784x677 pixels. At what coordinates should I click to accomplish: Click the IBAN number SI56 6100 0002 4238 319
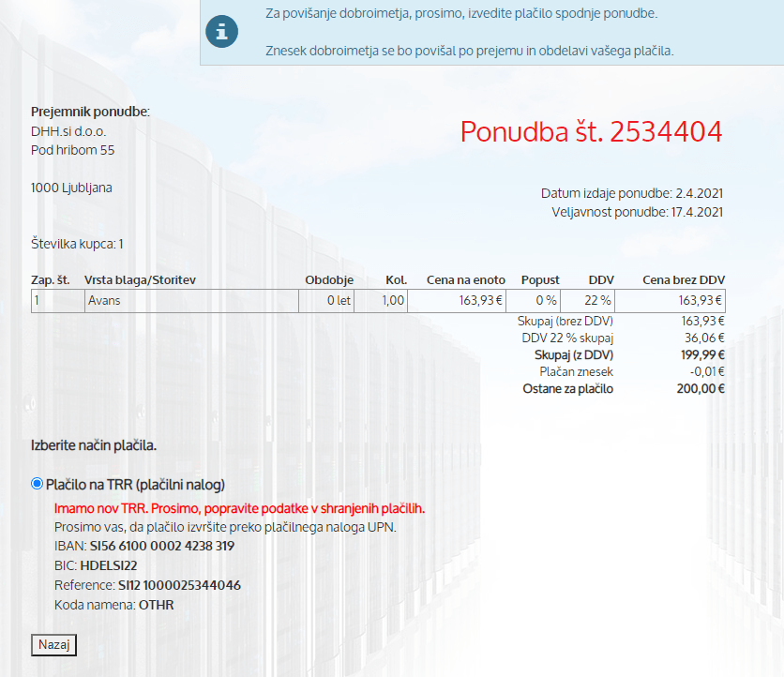point(162,546)
